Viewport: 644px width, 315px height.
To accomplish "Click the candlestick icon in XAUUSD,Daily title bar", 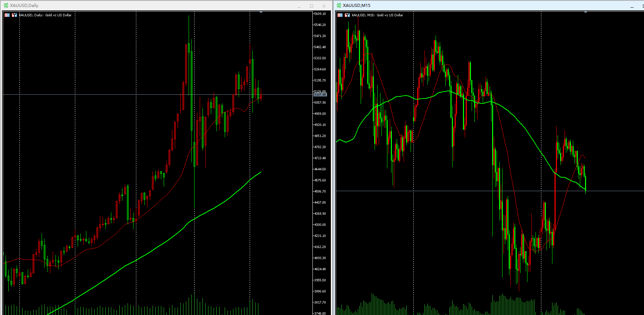I will 6,6.
